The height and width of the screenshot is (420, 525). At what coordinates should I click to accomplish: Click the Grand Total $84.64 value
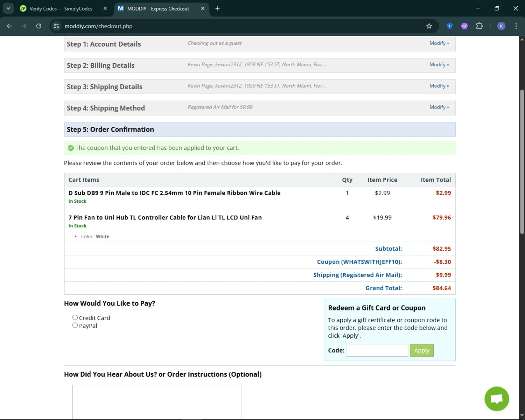tap(442, 288)
